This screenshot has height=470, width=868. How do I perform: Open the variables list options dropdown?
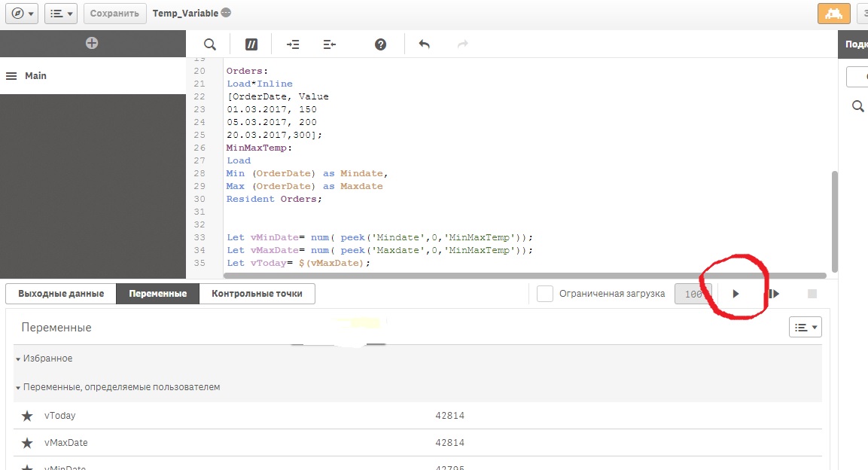pyautogui.click(x=805, y=327)
